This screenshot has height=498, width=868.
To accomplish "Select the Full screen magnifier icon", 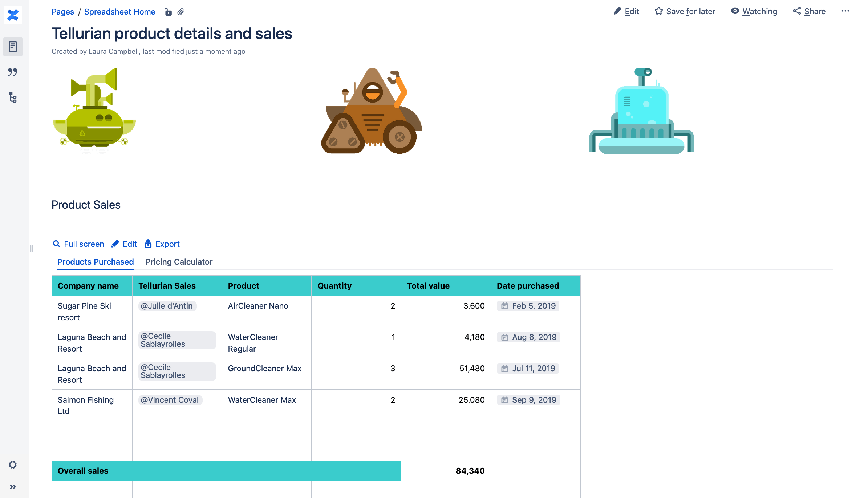I will [57, 244].
